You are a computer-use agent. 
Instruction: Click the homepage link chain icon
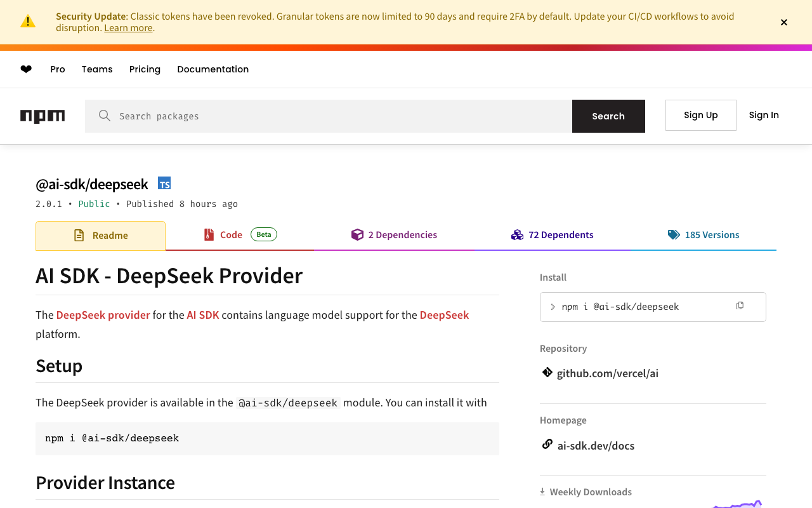[547, 444]
